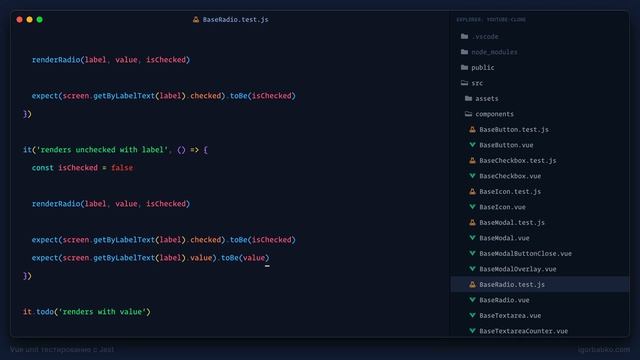Click the .vscode folder icon

coord(464,36)
